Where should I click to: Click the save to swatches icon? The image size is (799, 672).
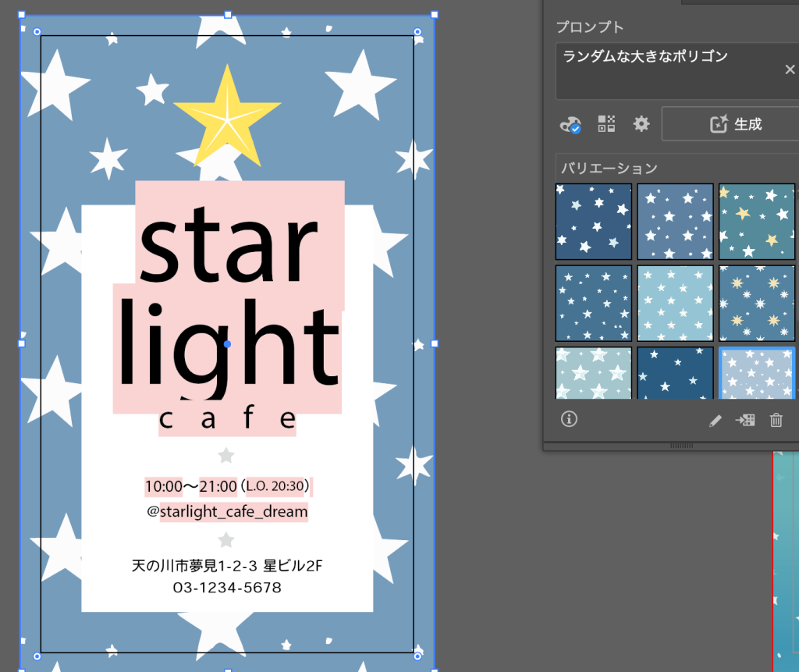pos(745,421)
